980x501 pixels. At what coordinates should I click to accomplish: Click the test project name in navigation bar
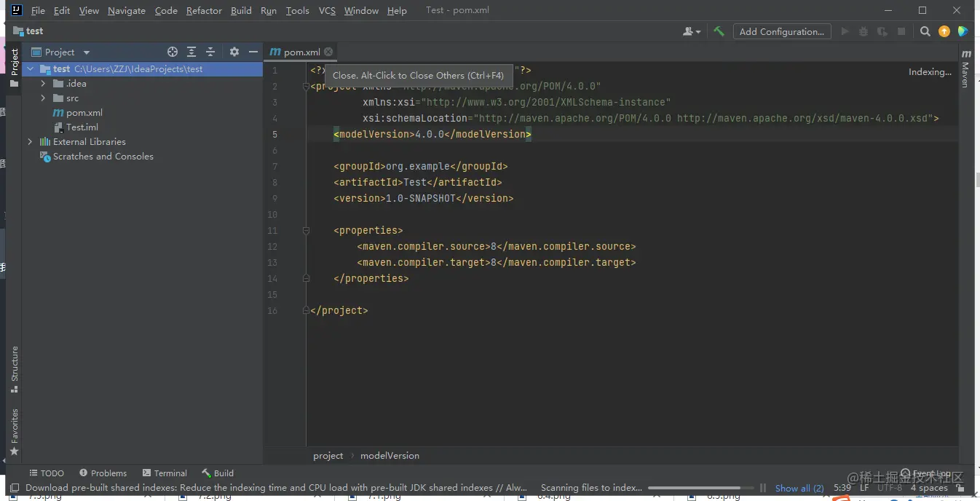coord(34,31)
